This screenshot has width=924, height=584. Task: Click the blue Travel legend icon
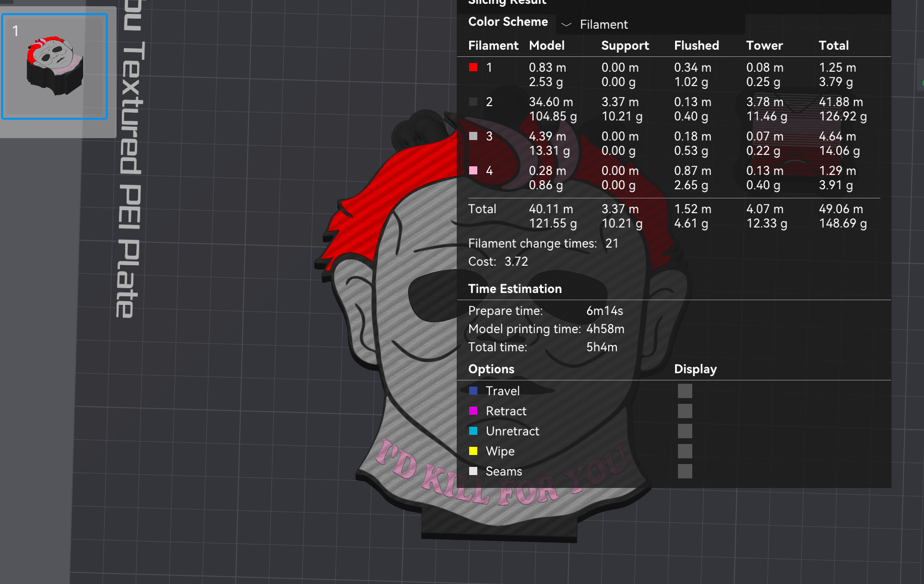(x=473, y=391)
